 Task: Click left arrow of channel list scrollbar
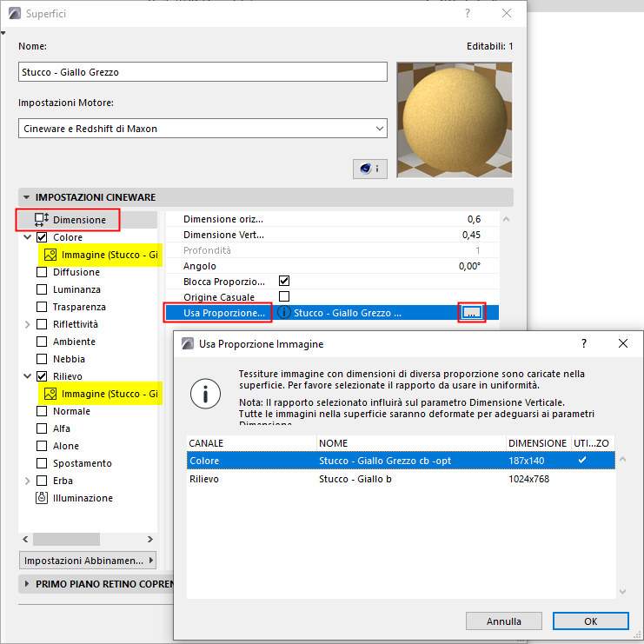[x=25, y=539]
